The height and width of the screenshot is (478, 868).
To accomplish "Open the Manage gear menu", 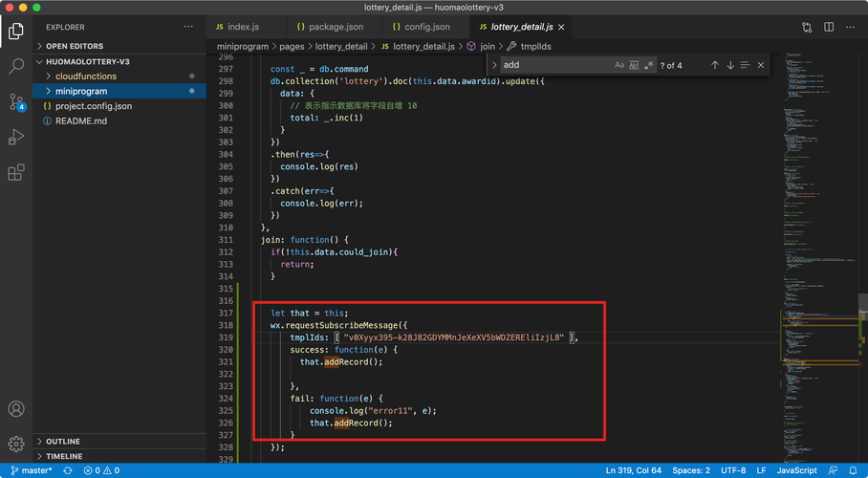I will [16, 444].
